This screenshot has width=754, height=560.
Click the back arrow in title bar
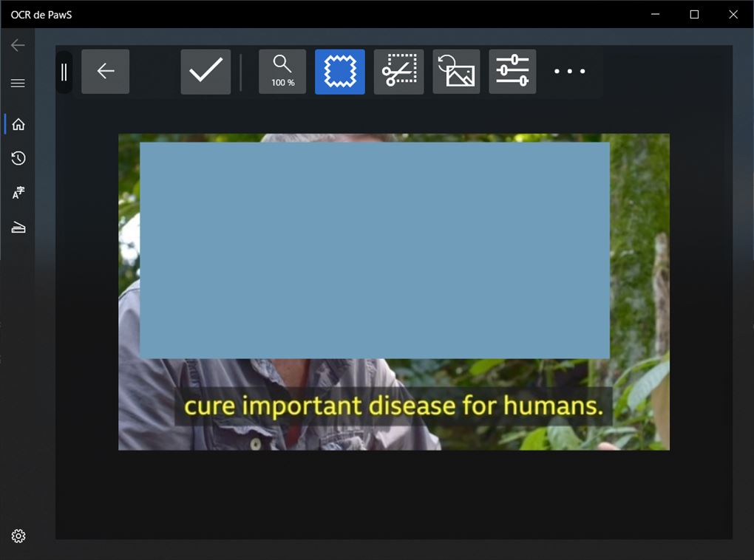(18, 45)
